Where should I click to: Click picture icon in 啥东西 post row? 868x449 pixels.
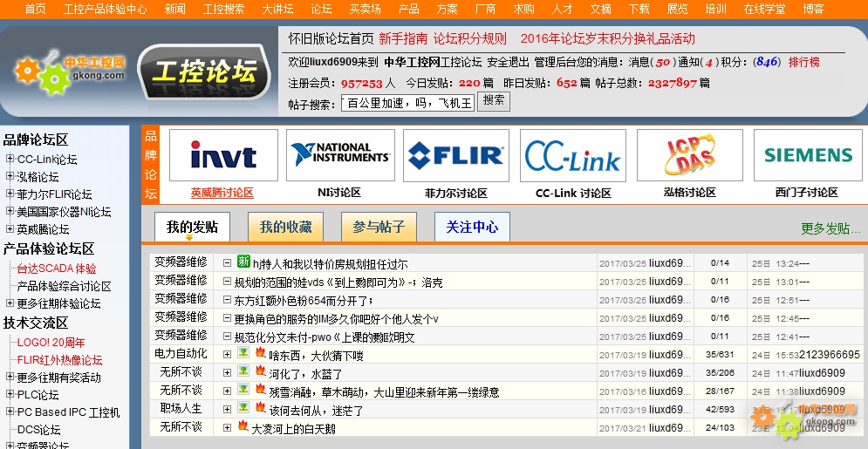click(x=243, y=353)
